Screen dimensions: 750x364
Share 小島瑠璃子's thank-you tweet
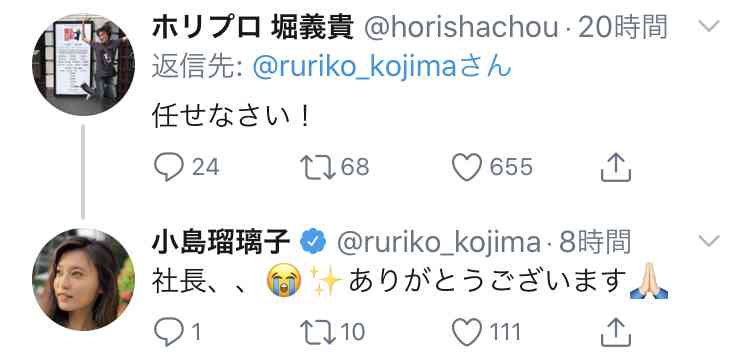click(x=616, y=332)
